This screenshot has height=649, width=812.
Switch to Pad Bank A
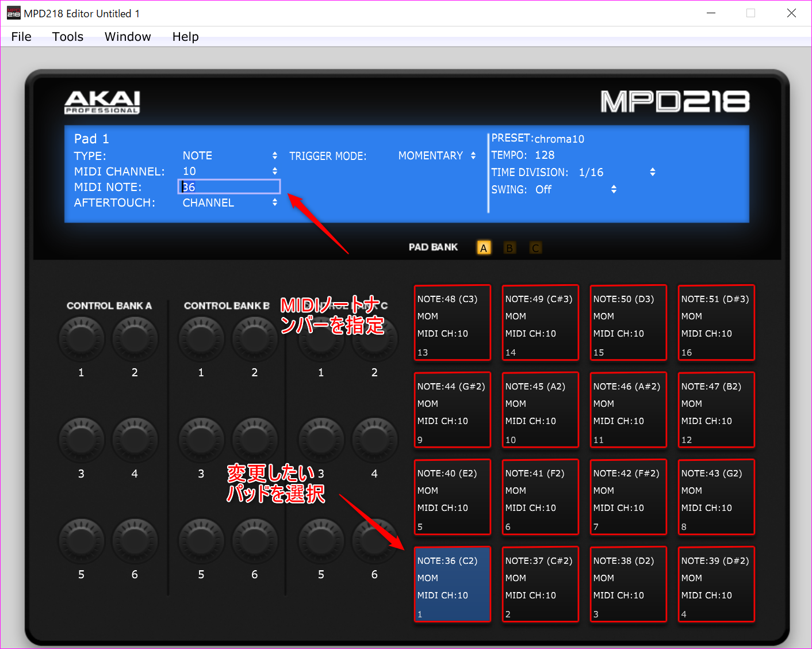(x=484, y=248)
